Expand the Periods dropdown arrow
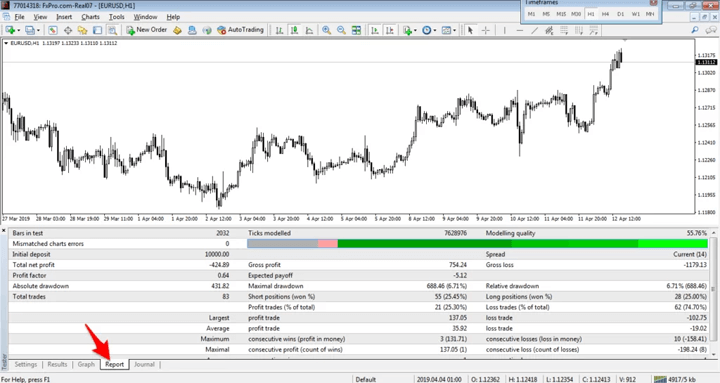Screen dimensions: 720x383 click(x=435, y=30)
